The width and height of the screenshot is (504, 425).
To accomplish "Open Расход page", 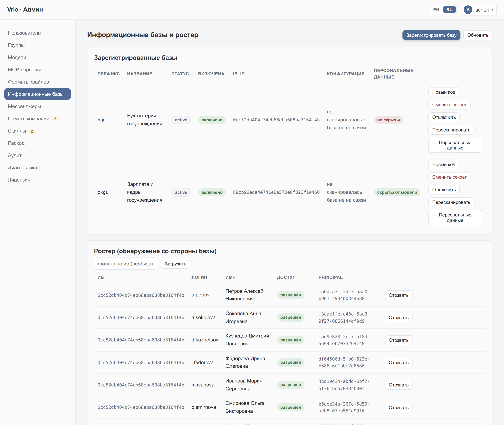I will (38, 143).
